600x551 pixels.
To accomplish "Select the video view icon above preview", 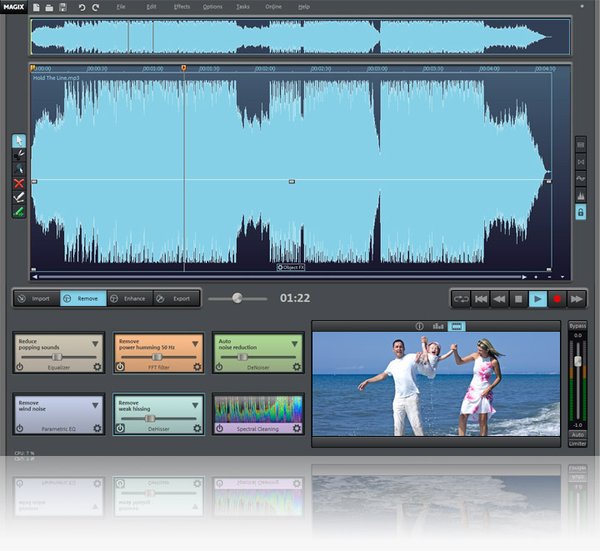I will (457, 326).
